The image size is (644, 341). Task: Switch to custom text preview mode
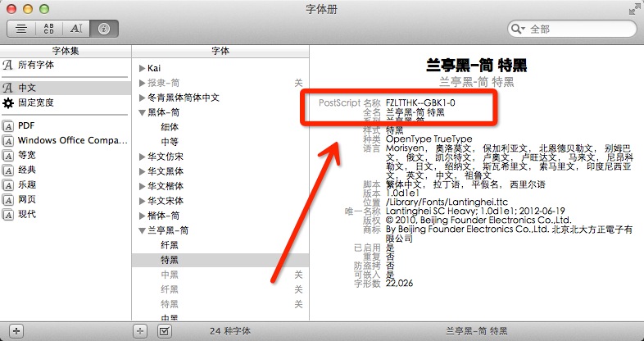pos(76,28)
